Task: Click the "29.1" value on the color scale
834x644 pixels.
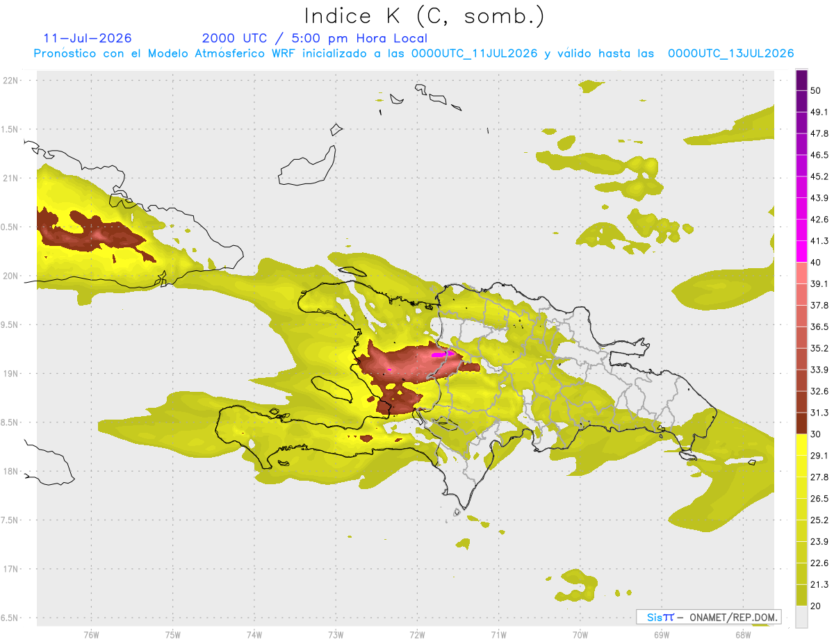Action: point(820,456)
